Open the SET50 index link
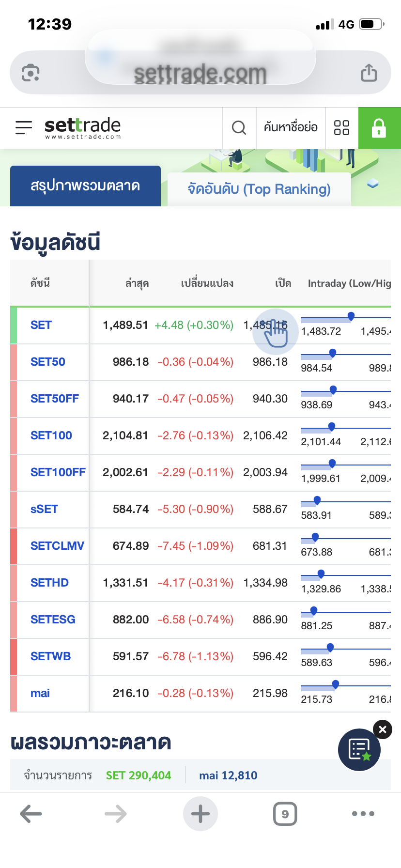401x868 pixels. (x=47, y=362)
